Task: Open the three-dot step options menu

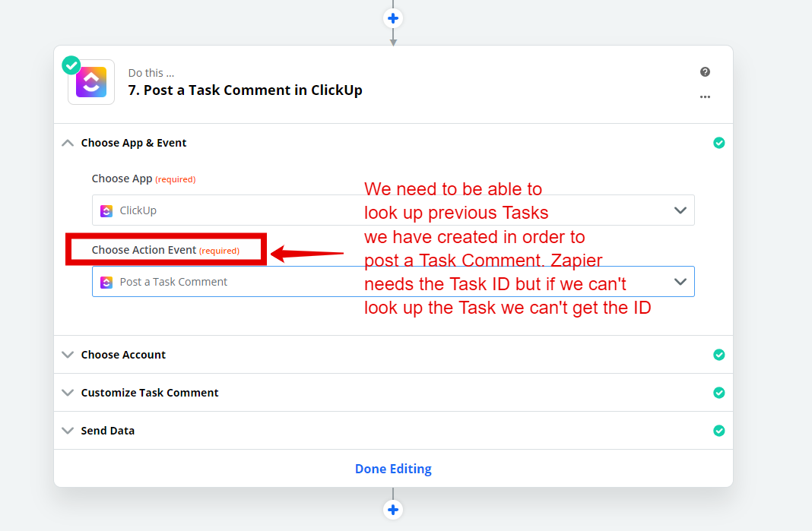Action: point(705,96)
